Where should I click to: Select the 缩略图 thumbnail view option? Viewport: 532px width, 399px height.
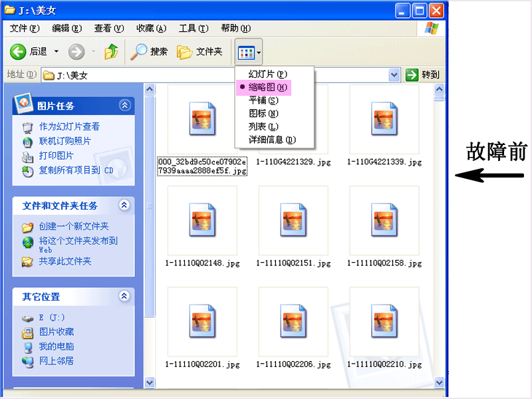(x=268, y=88)
